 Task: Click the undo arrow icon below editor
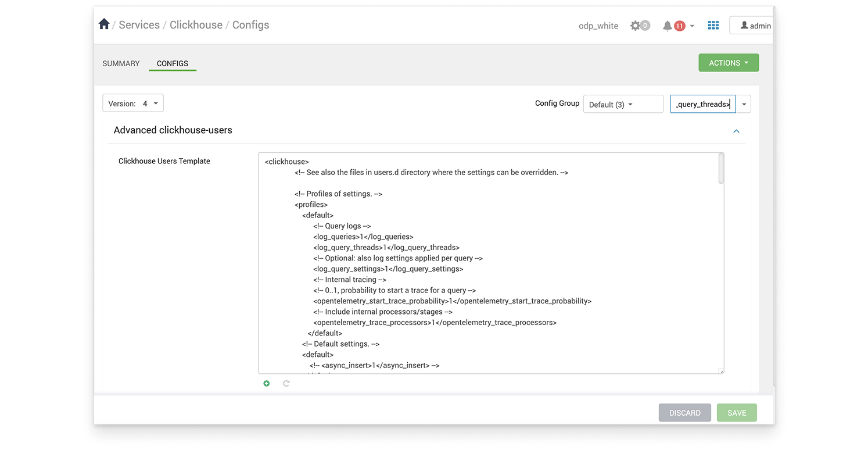click(x=286, y=384)
